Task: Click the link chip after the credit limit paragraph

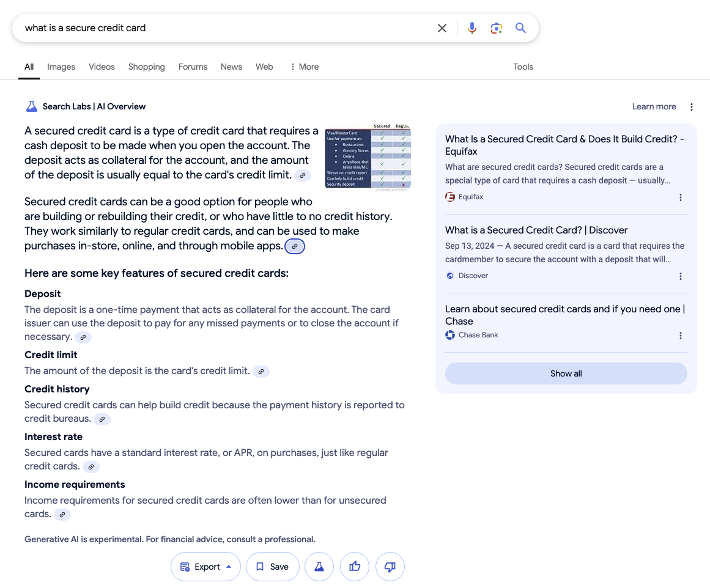Action: (261, 371)
